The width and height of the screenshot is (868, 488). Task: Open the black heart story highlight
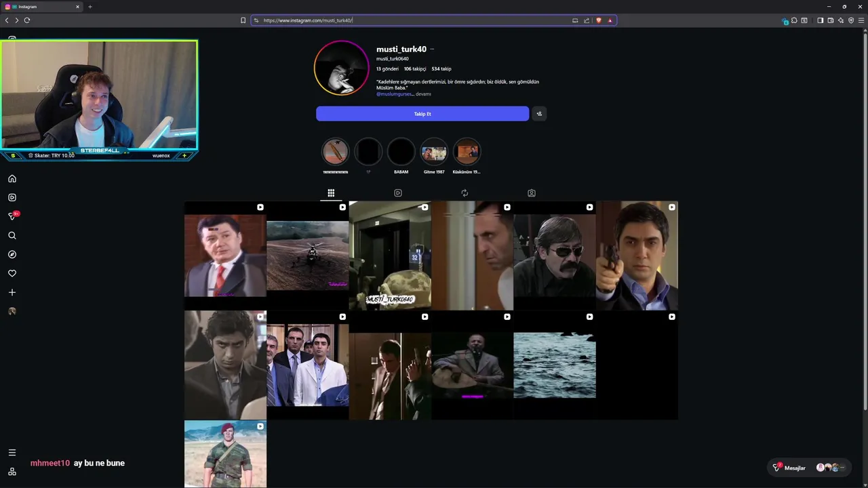tap(368, 152)
